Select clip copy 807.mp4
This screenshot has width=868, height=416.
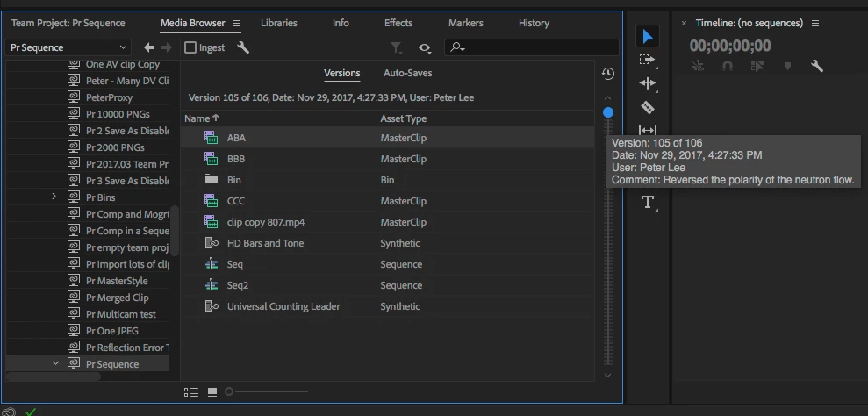[388, 222]
